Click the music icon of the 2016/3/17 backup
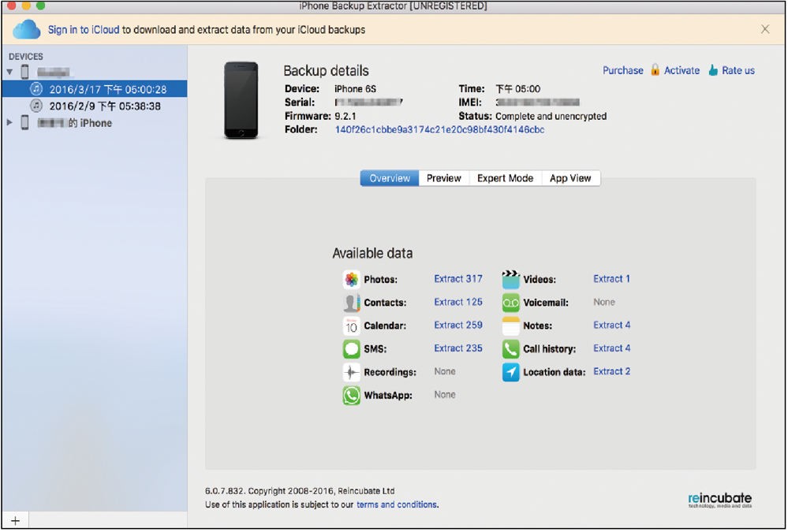The width and height of the screenshot is (788, 532). (x=36, y=89)
